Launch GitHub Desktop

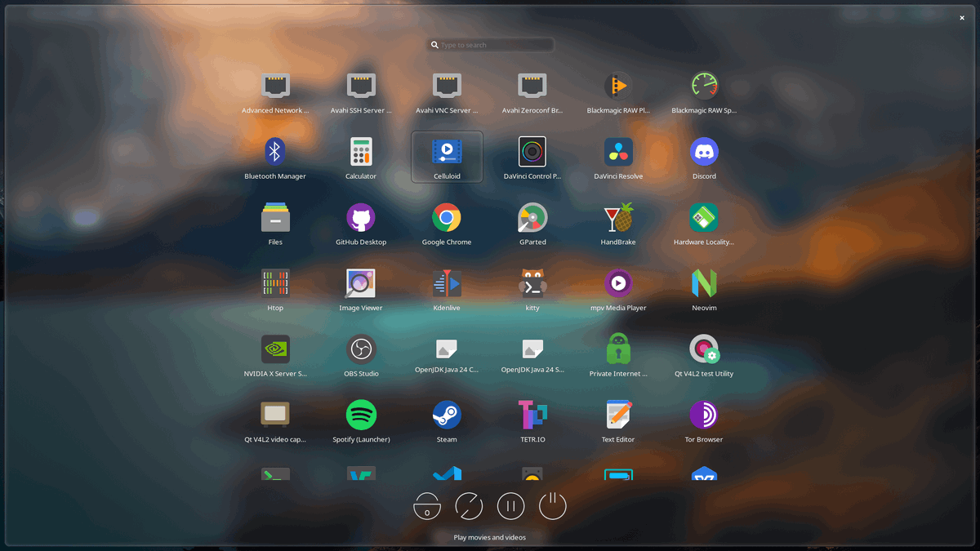[x=361, y=224]
